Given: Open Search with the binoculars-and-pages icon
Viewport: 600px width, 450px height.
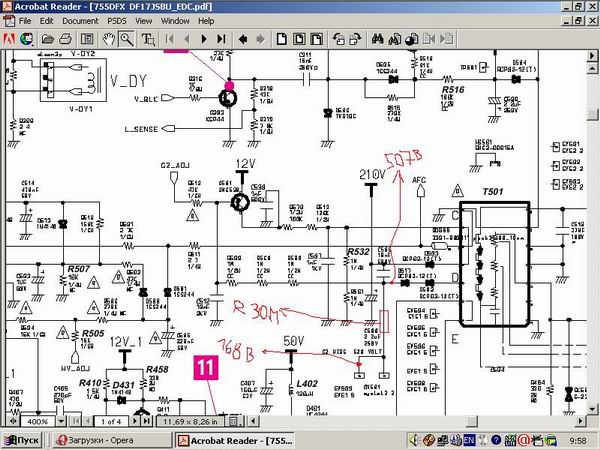Looking at the screenshot, I should [395, 39].
